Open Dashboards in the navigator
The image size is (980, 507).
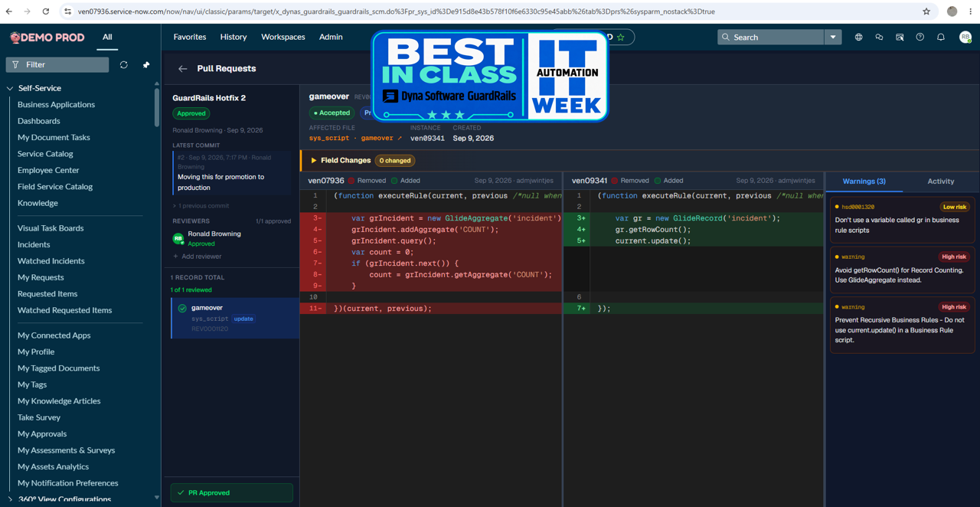39,121
